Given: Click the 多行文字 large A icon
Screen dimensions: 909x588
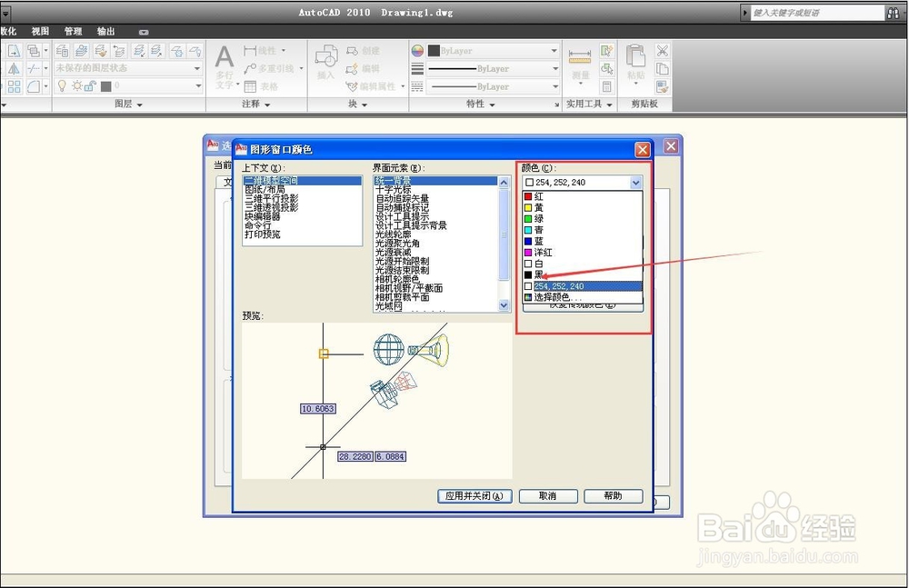Looking at the screenshot, I should (225, 57).
